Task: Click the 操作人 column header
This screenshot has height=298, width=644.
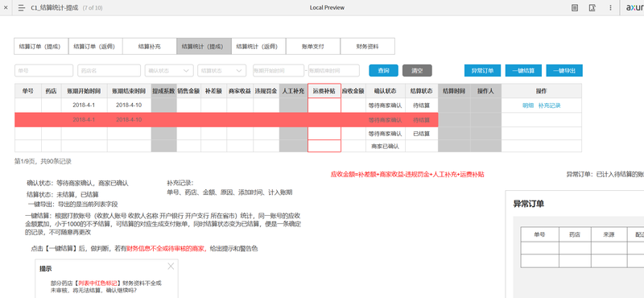Action: (x=486, y=91)
